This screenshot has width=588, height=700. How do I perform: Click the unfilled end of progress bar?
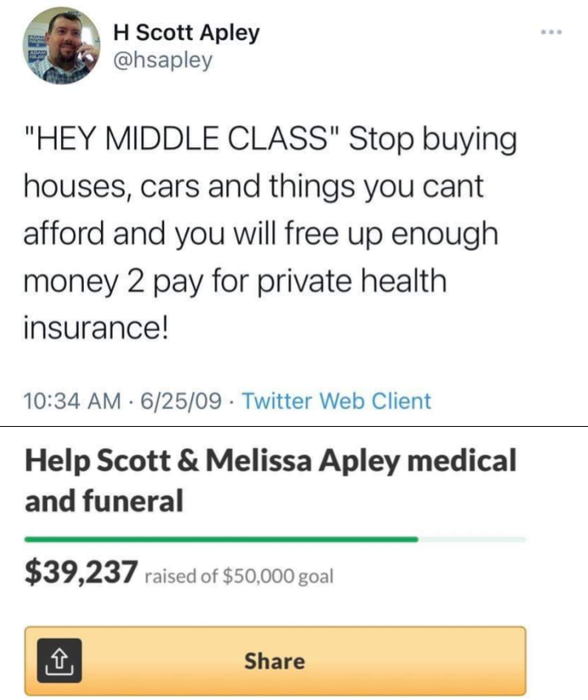pyautogui.click(x=473, y=538)
